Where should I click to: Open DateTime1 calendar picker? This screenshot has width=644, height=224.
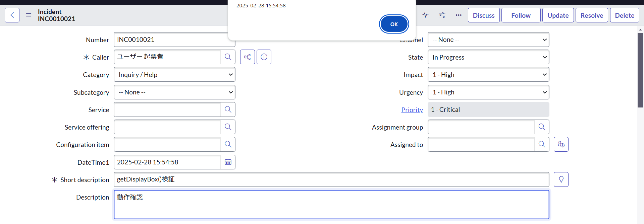click(228, 162)
